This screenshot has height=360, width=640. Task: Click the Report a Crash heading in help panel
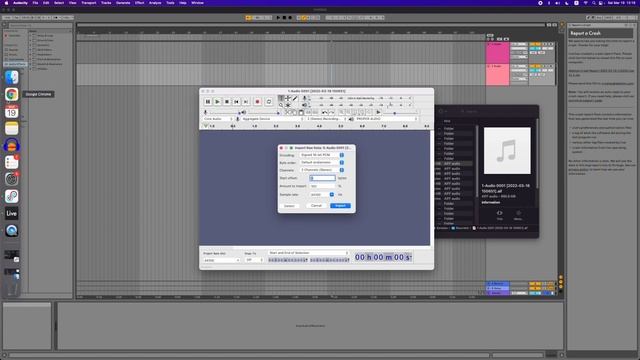[x=585, y=33]
